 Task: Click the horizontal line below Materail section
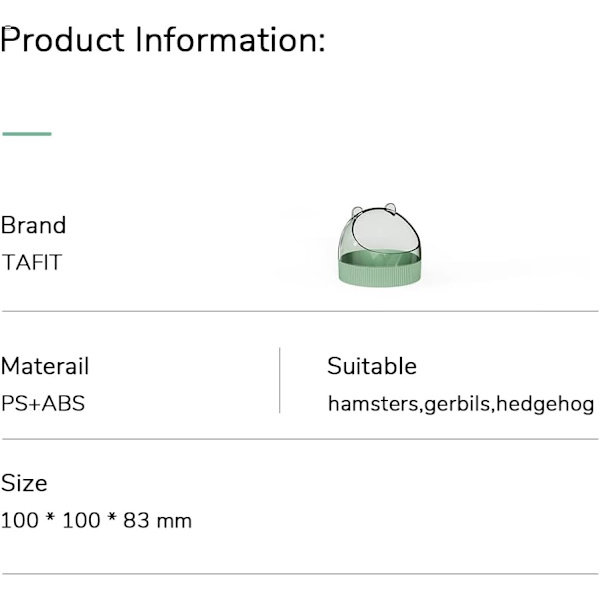coord(300,439)
